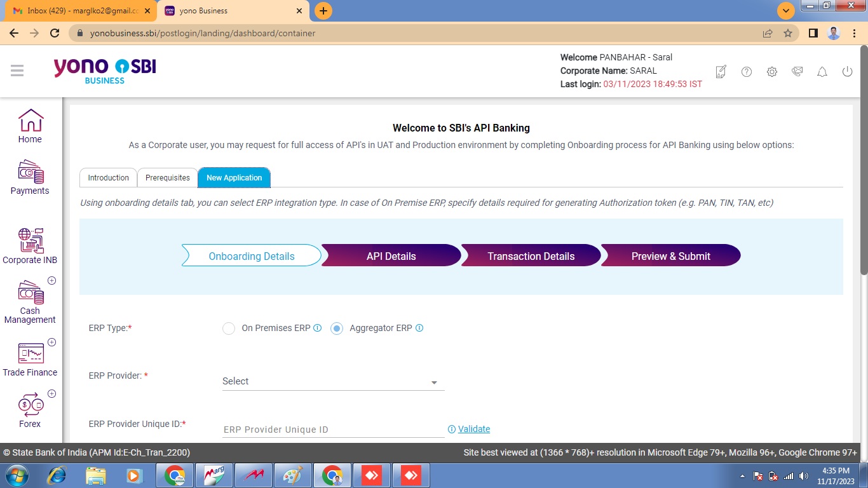Viewport: 868px width, 488px height.
Task: Open notifications bell icon
Action: pos(822,72)
